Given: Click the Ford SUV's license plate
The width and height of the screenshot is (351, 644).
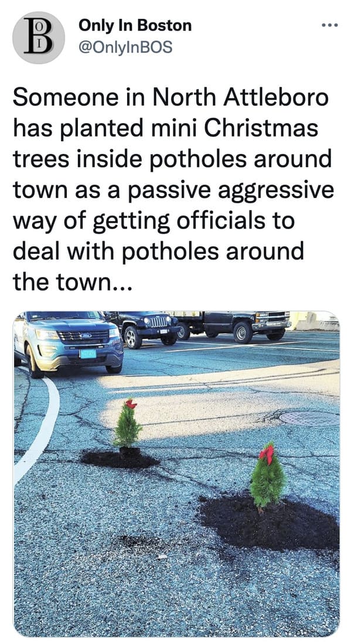Looking at the screenshot, I should tap(87, 353).
